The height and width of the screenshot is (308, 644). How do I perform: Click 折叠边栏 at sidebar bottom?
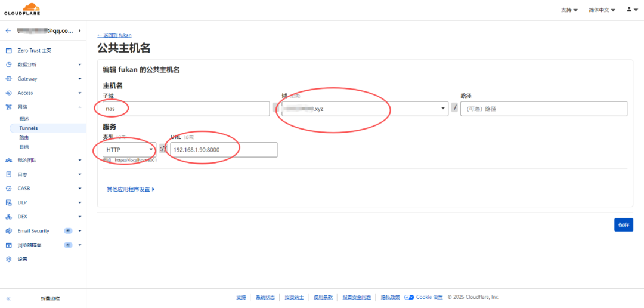point(51,299)
